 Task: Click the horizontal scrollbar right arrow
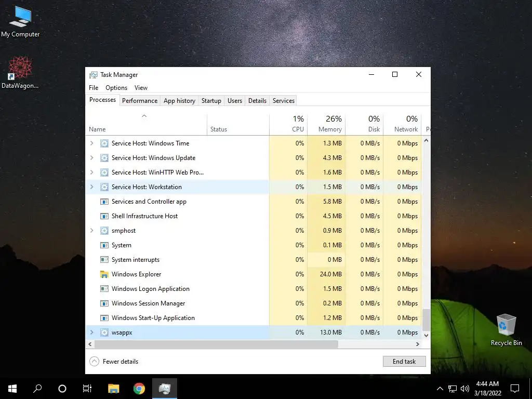click(x=418, y=344)
